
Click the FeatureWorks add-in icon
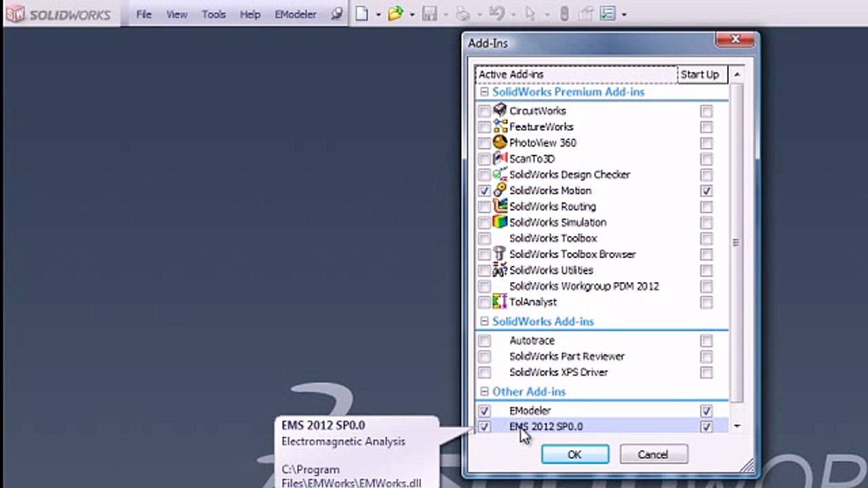pos(500,127)
